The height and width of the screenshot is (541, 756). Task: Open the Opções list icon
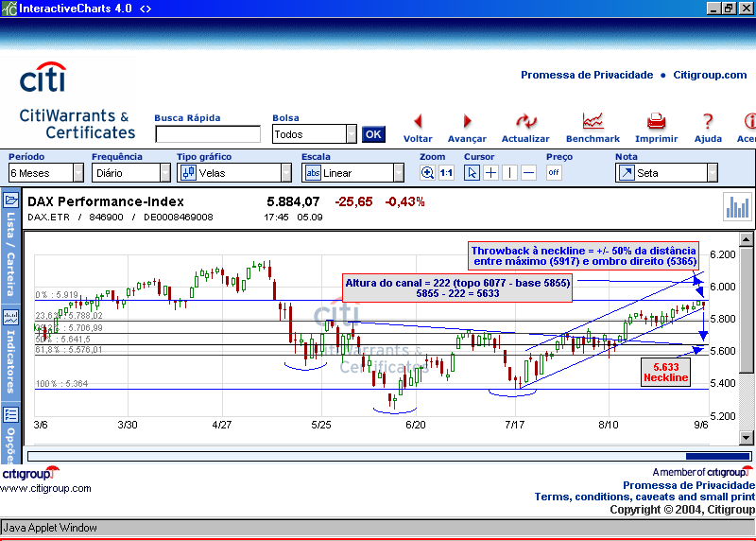pyautogui.click(x=10, y=414)
